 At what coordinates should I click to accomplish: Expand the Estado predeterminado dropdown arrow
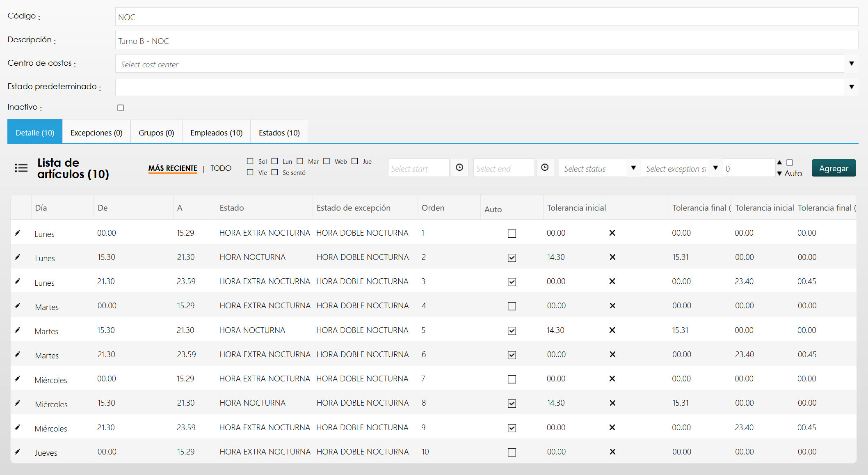(x=852, y=87)
